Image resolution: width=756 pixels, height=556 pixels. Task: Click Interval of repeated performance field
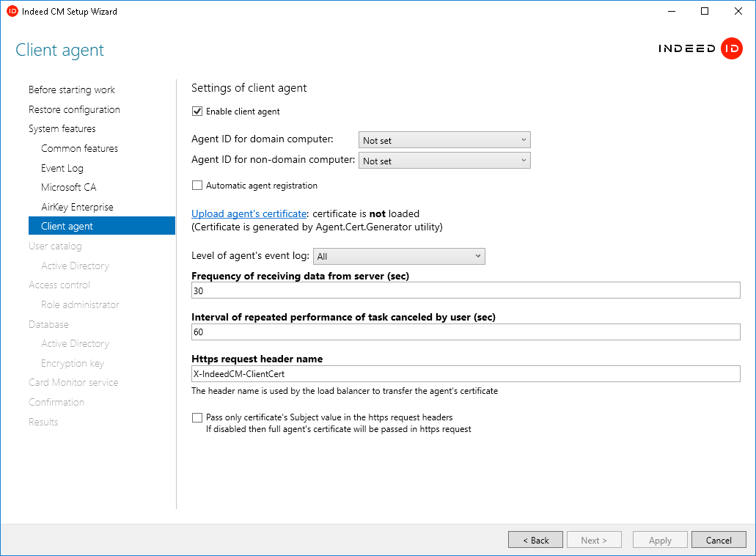pos(466,332)
